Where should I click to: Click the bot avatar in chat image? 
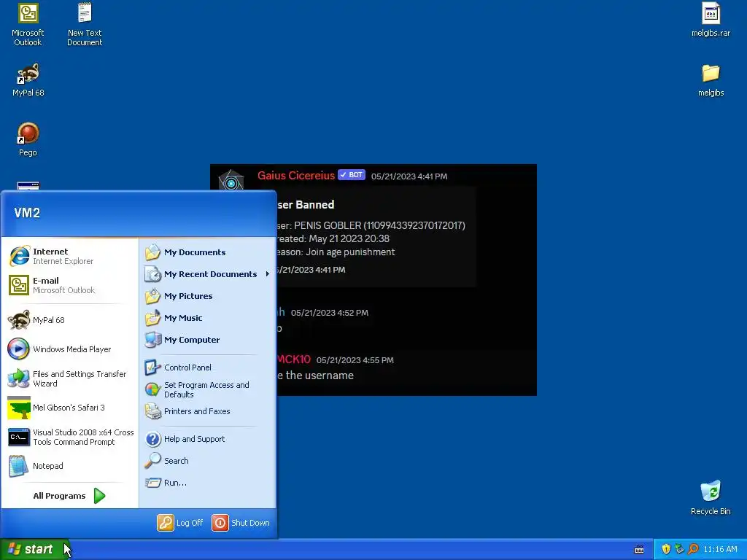click(x=231, y=181)
